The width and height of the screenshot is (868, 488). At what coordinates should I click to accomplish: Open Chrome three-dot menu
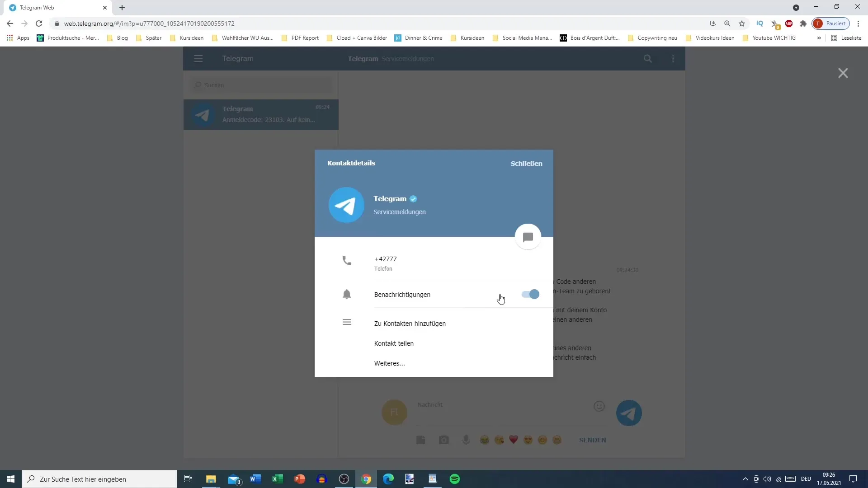point(858,23)
